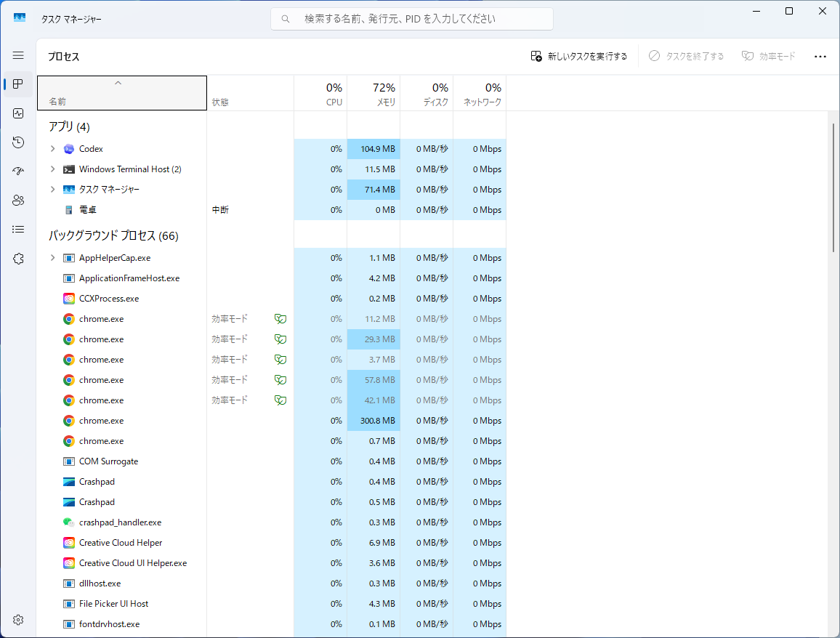Sort by ネットワーク column header
Screen dimensions: 840x638
(x=480, y=93)
